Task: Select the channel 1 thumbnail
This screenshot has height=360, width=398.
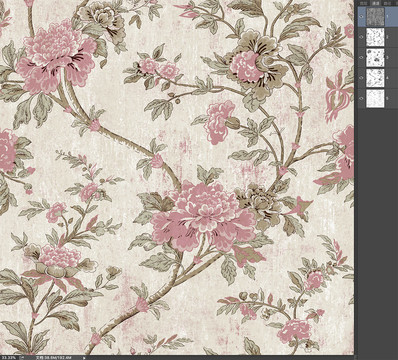Action: (x=375, y=17)
